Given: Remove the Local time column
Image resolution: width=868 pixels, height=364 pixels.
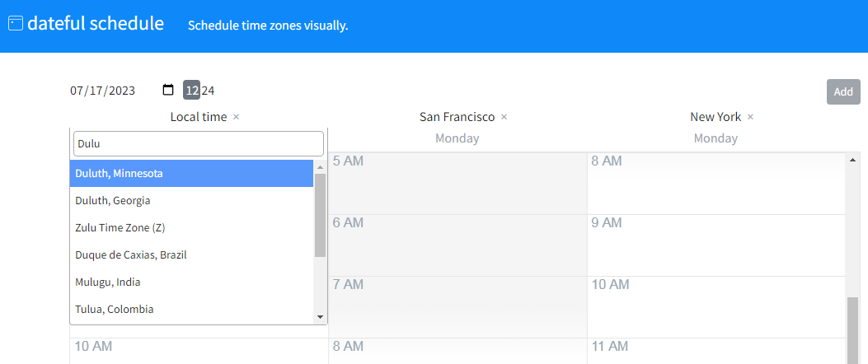Looking at the screenshot, I should pyautogui.click(x=237, y=117).
